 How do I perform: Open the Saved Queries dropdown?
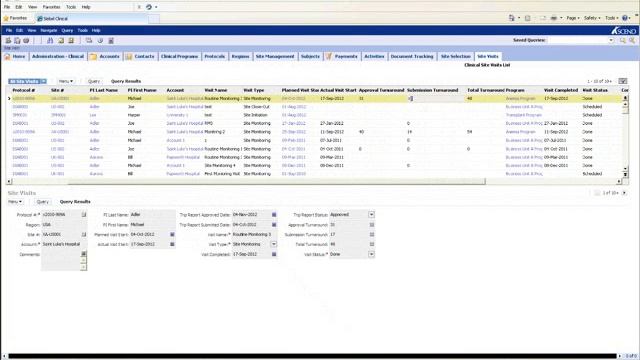click(x=611, y=40)
